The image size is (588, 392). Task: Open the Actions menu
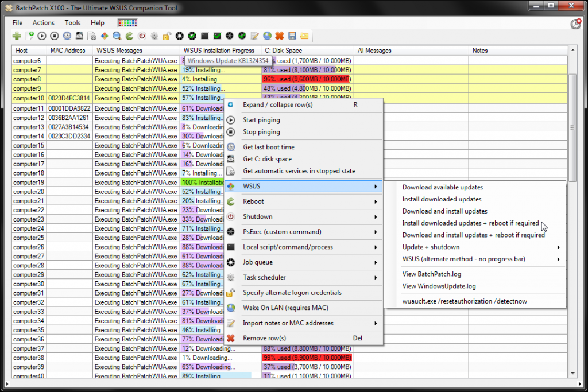click(x=43, y=23)
